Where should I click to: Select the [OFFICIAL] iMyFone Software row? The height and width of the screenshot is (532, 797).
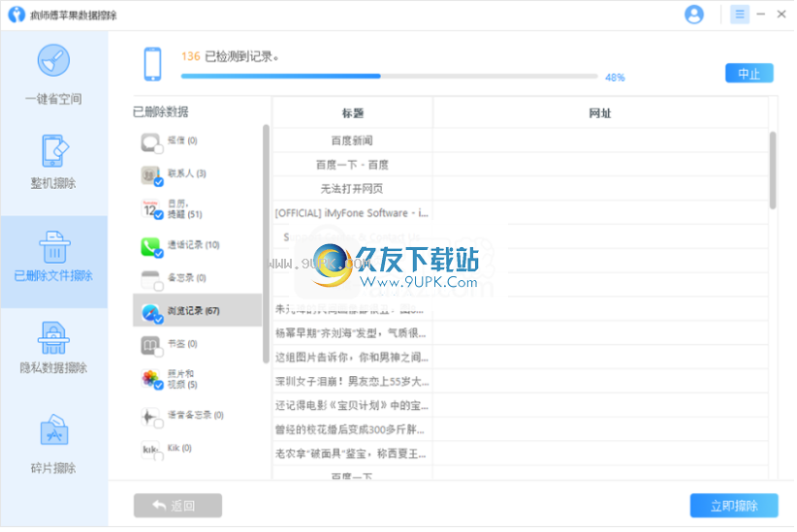coord(522,214)
